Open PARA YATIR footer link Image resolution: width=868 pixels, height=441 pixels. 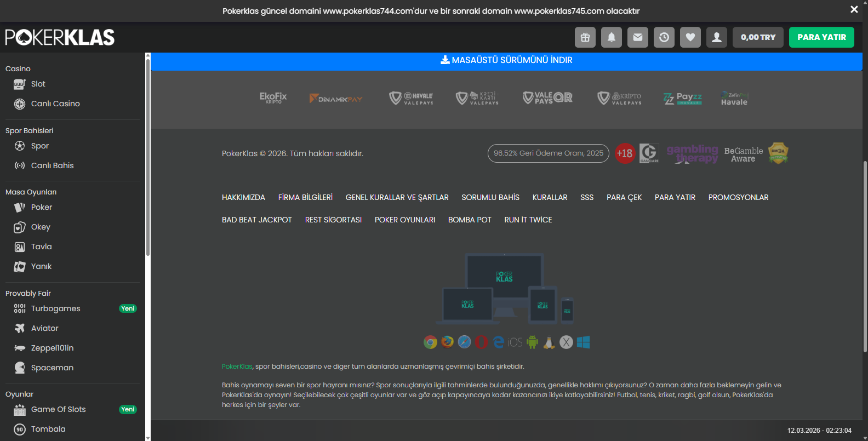pyautogui.click(x=675, y=197)
